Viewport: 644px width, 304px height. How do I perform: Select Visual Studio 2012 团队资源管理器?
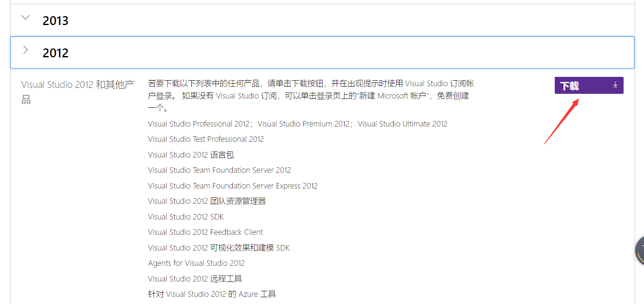(207, 201)
